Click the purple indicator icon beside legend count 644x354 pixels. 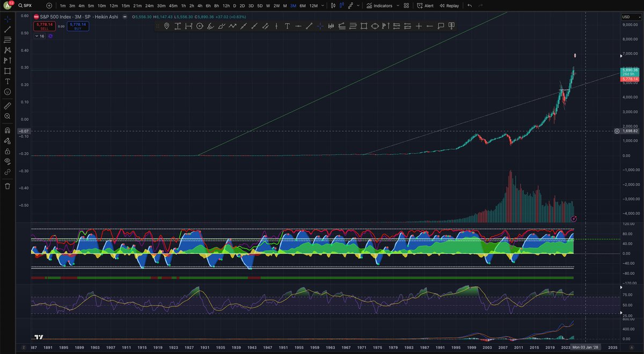(x=50, y=36)
